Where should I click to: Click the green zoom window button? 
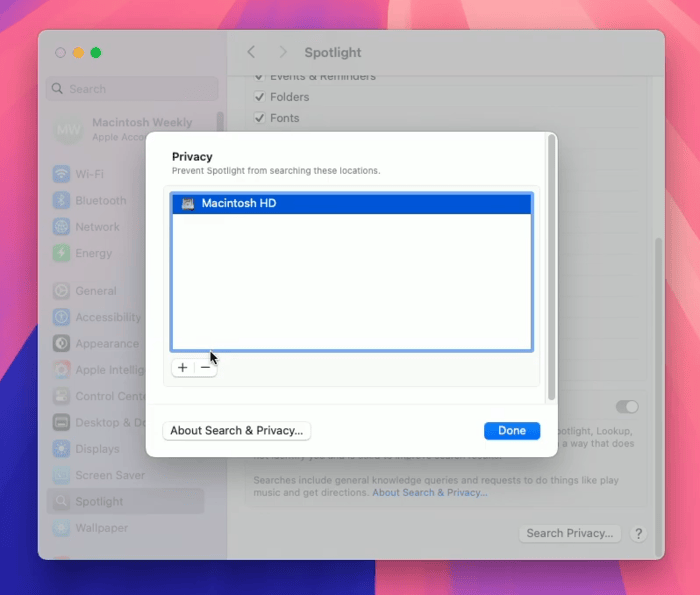click(96, 53)
